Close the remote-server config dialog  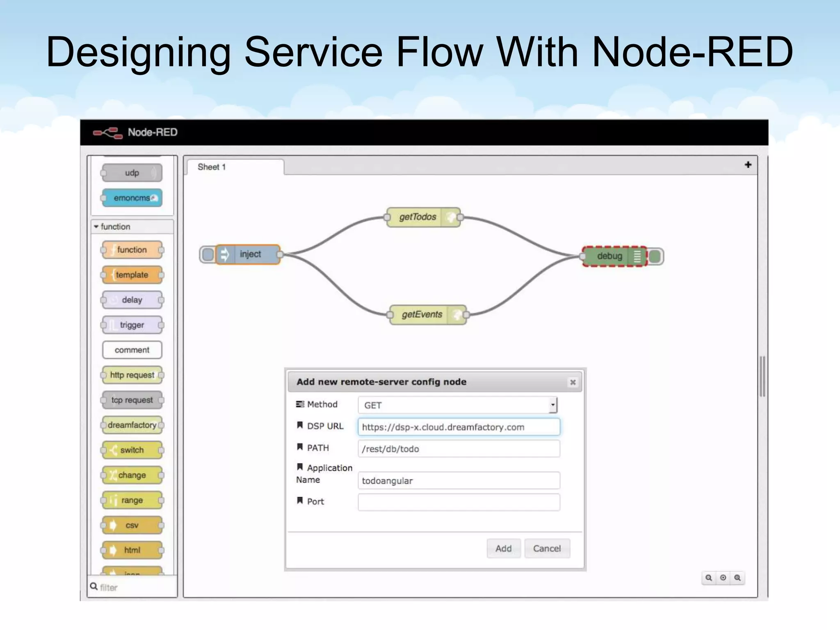coord(573,382)
